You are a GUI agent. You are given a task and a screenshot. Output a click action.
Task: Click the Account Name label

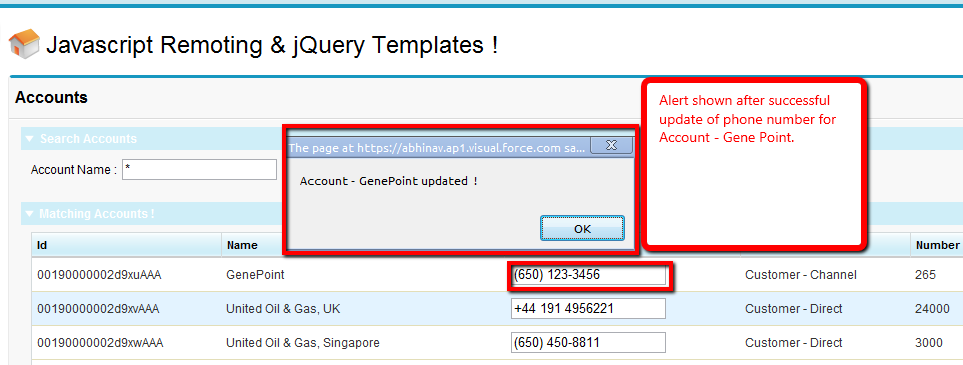click(74, 170)
